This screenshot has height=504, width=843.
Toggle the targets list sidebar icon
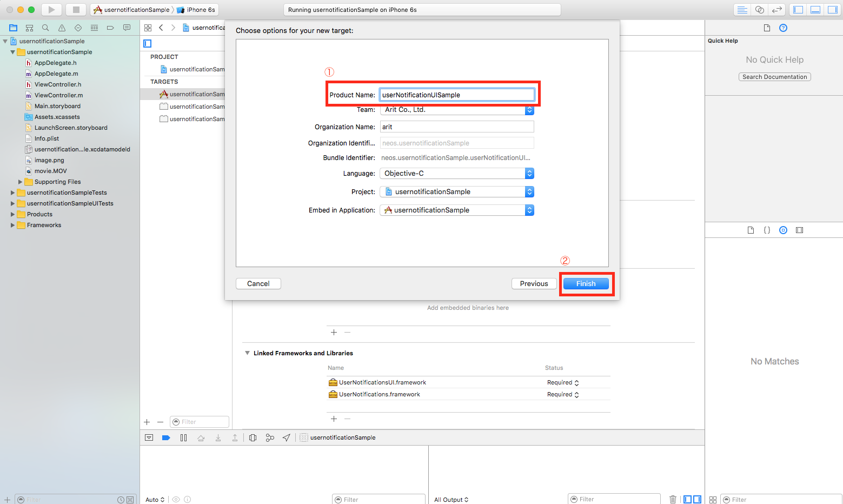pos(147,43)
